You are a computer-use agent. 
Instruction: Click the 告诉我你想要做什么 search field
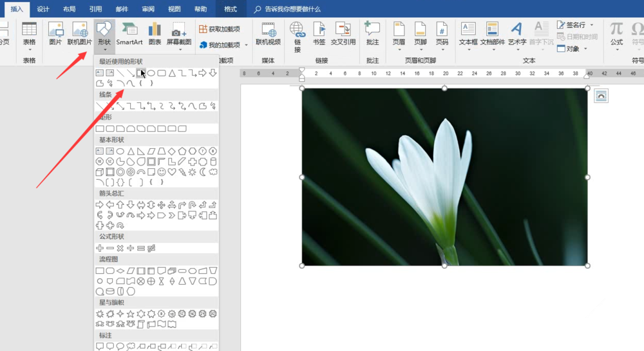(292, 9)
